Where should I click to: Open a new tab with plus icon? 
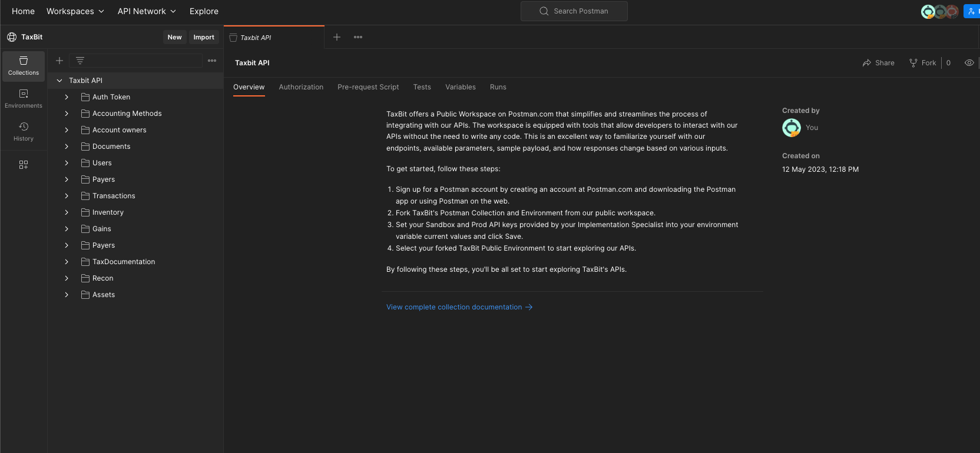337,37
